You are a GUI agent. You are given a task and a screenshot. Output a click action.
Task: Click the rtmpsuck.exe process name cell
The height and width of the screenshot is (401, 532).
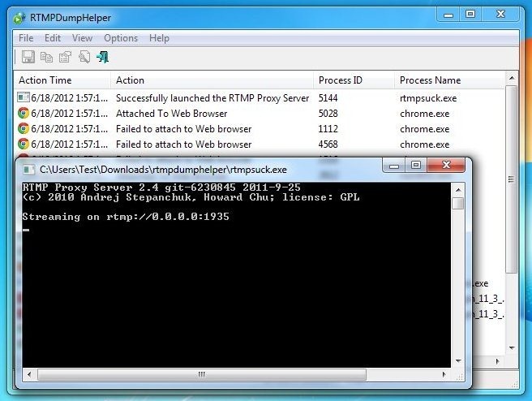(428, 98)
